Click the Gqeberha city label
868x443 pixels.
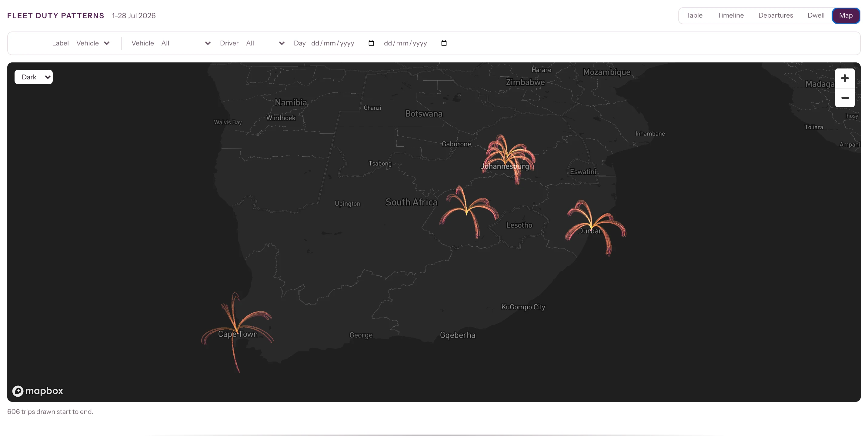pos(458,335)
